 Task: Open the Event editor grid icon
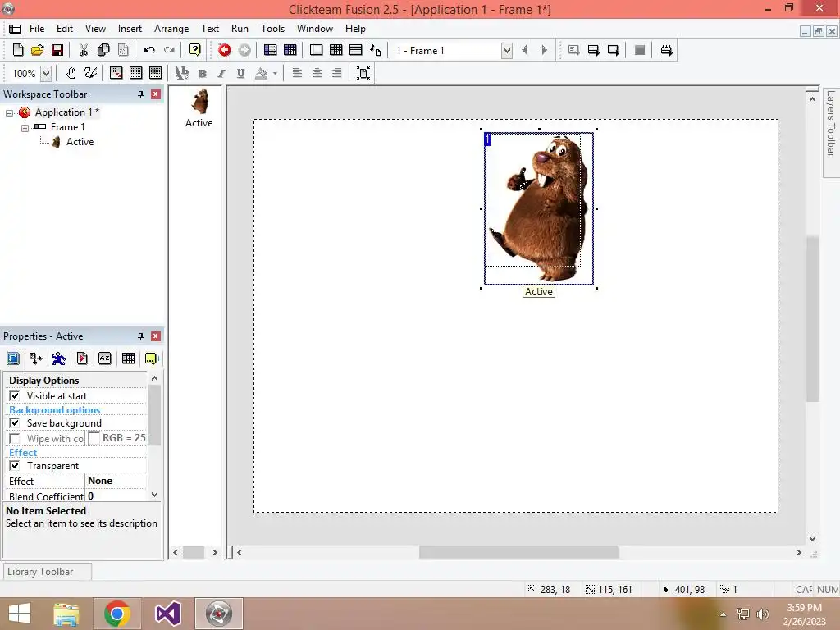pyautogui.click(x=336, y=50)
